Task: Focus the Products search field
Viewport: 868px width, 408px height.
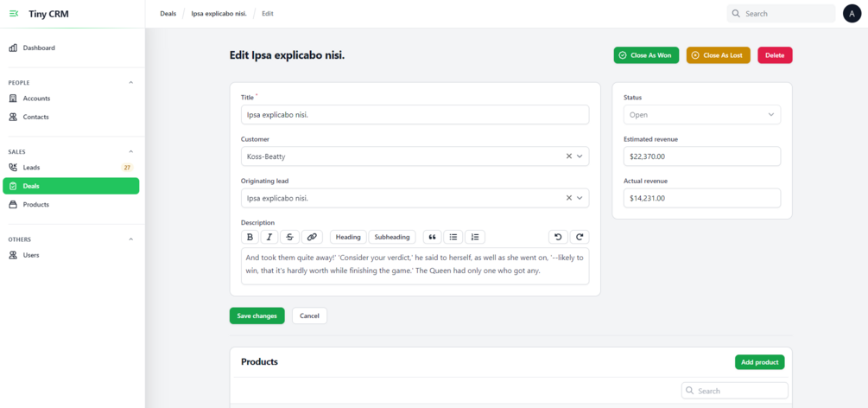Action: point(735,391)
